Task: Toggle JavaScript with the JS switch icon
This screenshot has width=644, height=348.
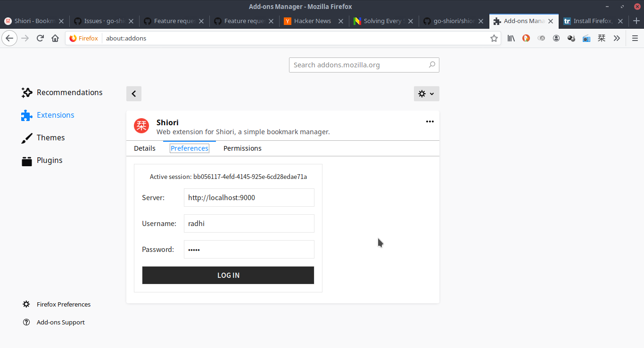Action: click(x=541, y=38)
